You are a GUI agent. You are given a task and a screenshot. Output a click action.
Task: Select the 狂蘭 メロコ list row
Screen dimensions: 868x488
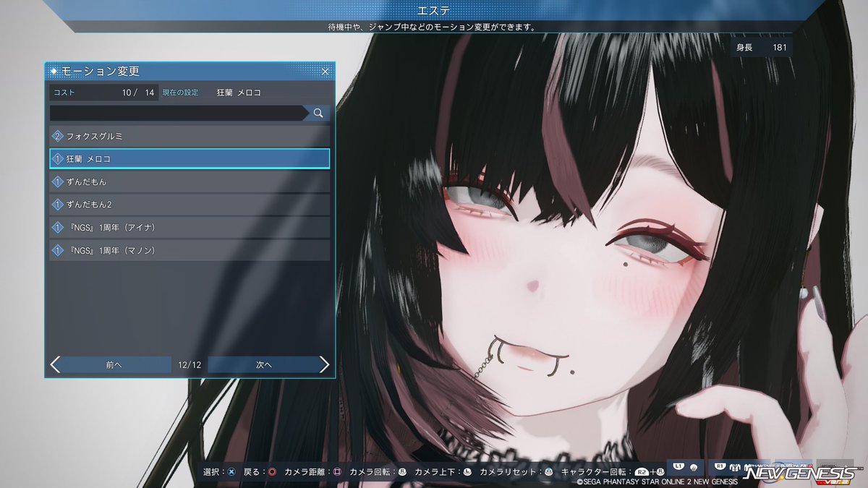tap(190, 158)
